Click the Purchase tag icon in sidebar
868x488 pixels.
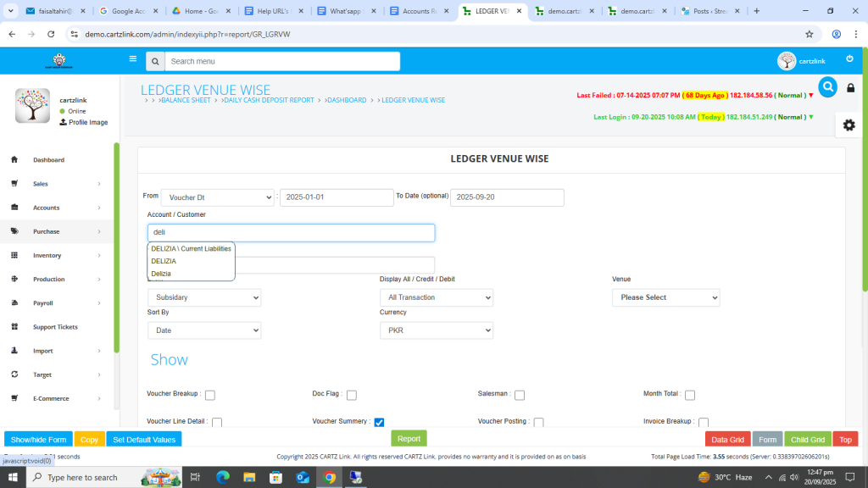(x=14, y=231)
